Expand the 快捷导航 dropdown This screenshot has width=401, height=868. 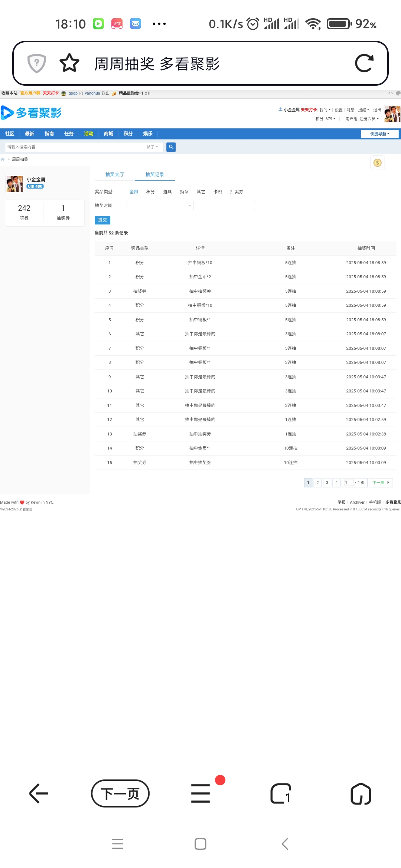(380, 134)
